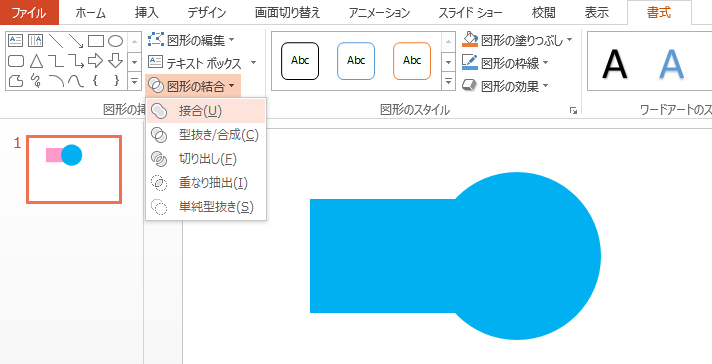The width and height of the screenshot is (712, 364).
Task: Switch to アニメーション tab
Action: (379, 13)
